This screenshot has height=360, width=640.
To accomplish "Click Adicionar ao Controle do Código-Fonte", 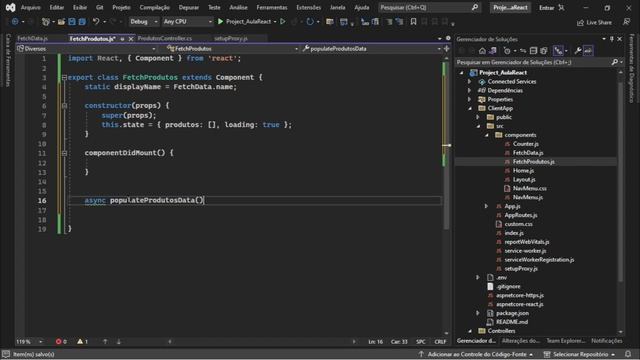I will coord(476,354).
